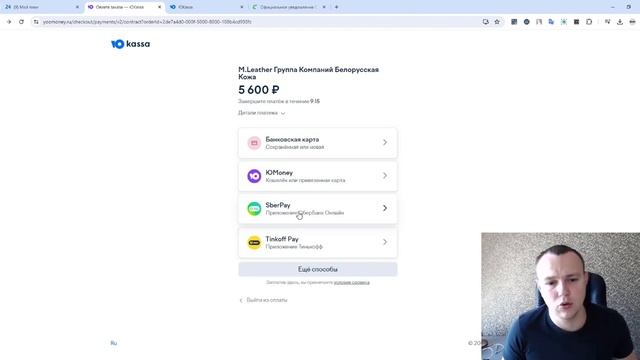Open a new browser tab
Viewport: 640px width, 360px height.
[x=336, y=7]
